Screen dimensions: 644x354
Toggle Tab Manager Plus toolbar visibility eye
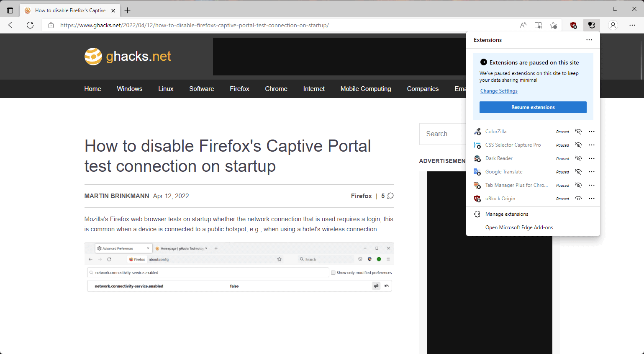click(x=578, y=185)
